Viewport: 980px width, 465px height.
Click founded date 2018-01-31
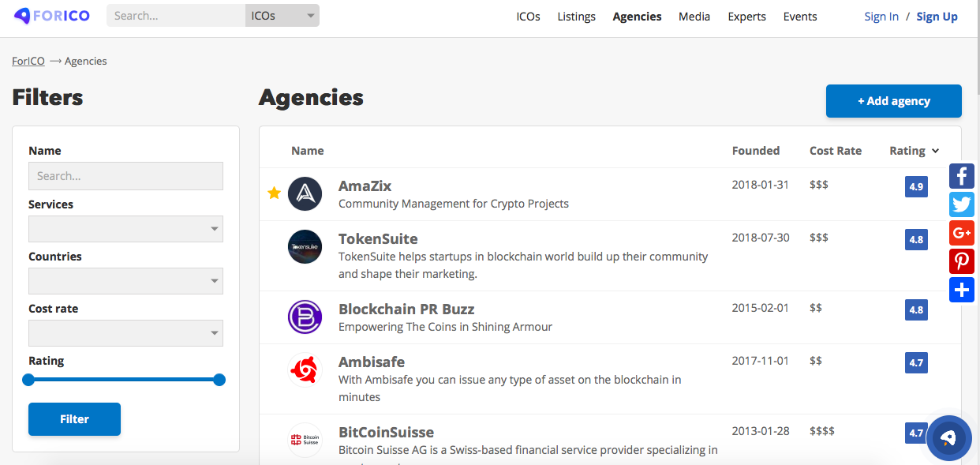[x=761, y=185]
